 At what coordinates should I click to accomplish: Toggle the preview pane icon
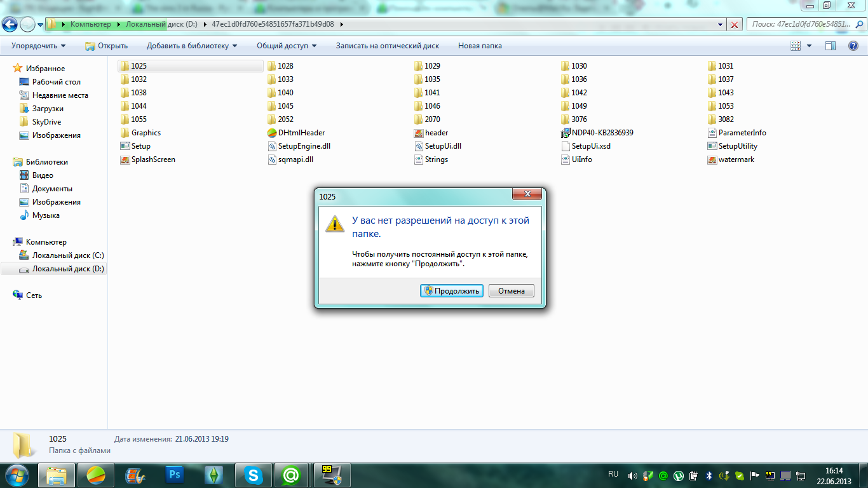click(830, 46)
